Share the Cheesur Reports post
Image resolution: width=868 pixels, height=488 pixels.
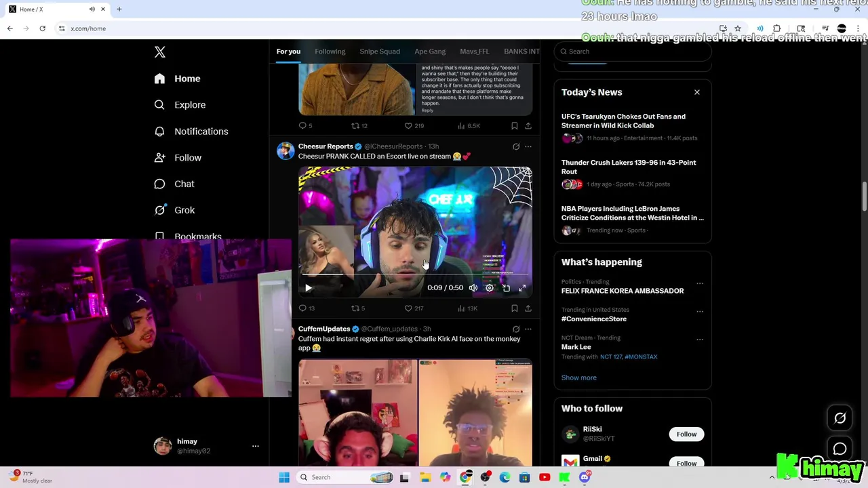[528, 308]
